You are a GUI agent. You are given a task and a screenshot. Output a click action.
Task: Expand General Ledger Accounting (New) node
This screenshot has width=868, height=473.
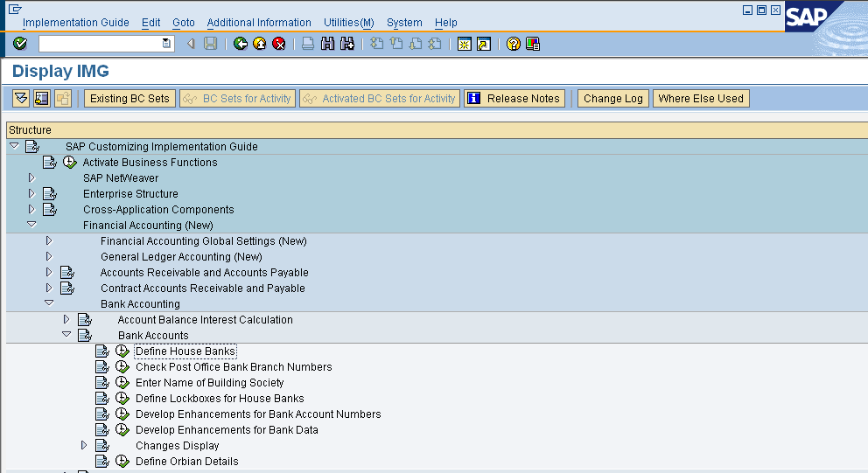point(49,257)
